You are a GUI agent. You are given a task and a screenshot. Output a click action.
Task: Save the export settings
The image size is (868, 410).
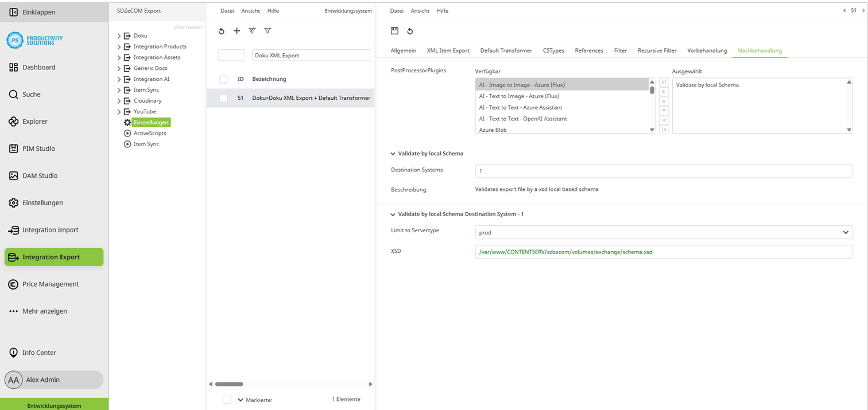click(396, 31)
